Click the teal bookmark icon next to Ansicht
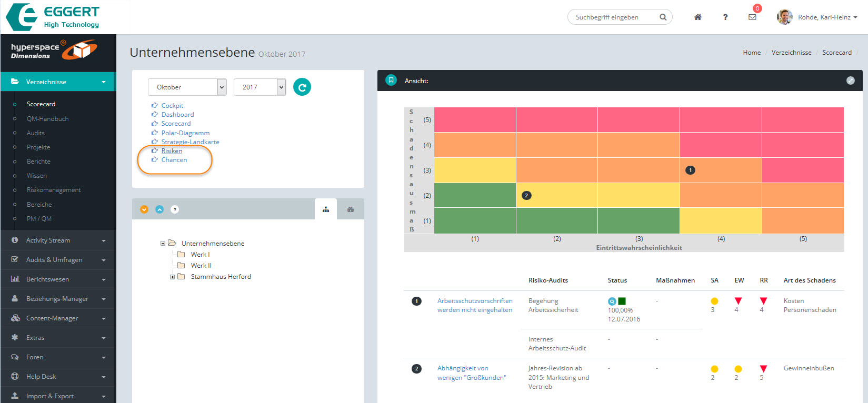 391,80
